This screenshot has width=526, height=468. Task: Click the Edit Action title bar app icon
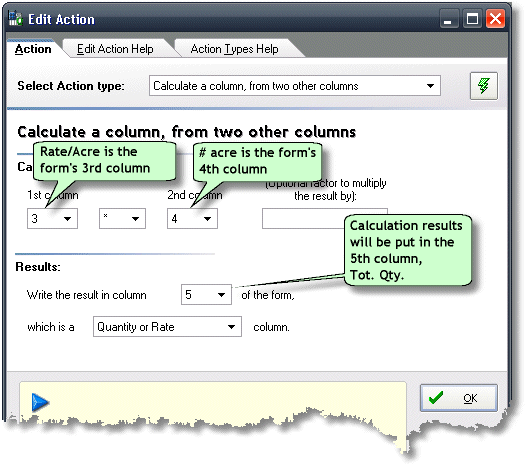(x=15, y=19)
